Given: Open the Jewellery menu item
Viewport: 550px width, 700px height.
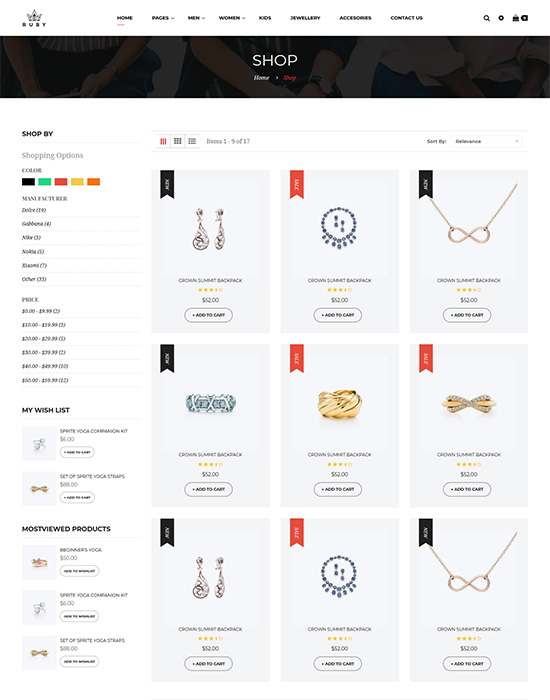Looking at the screenshot, I should tap(305, 18).
